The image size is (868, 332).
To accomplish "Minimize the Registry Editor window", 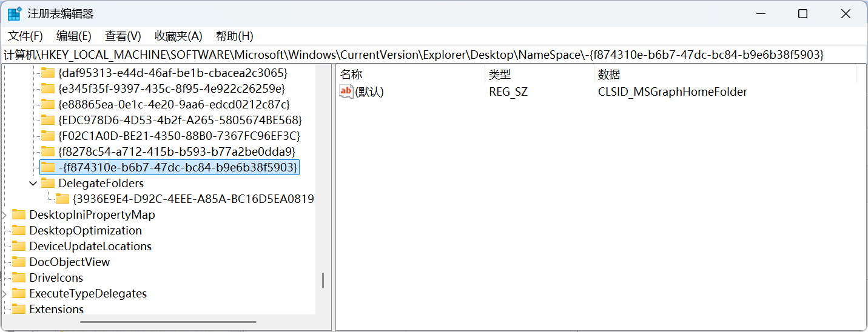I will 759,13.
